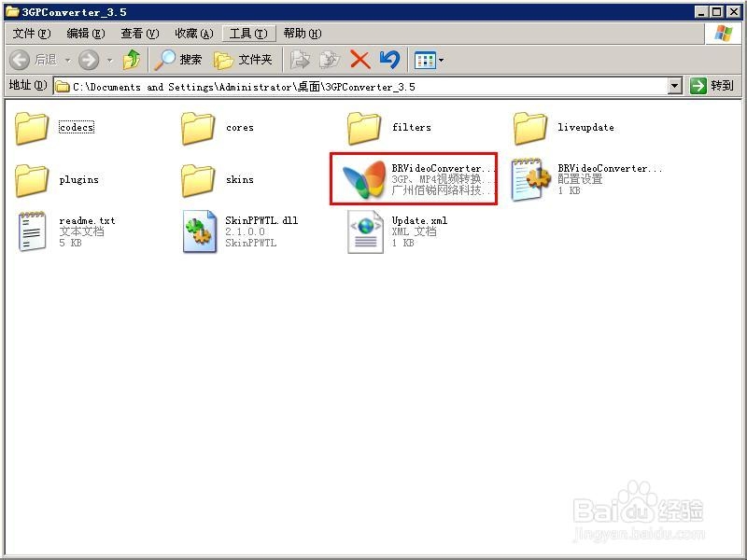Select the cores folder icon
Viewport: 747px width, 560px height.
[x=198, y=128]
